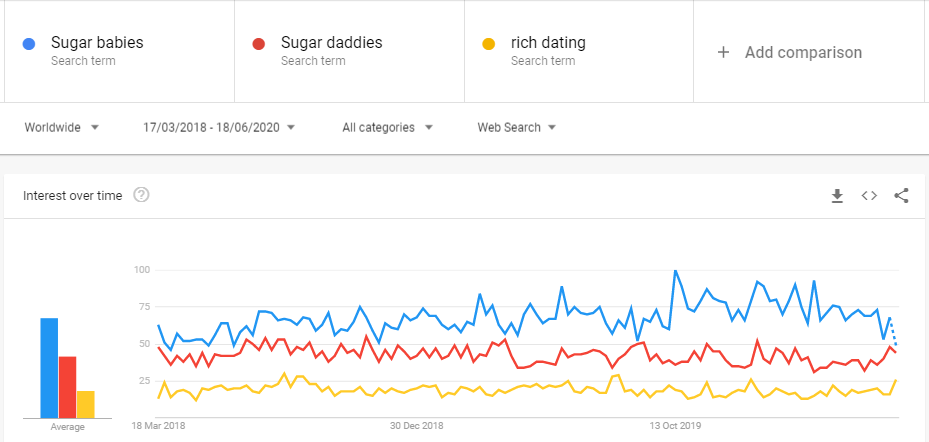
Task: Select the Sugar babies search term
Action: coord(97,43)
